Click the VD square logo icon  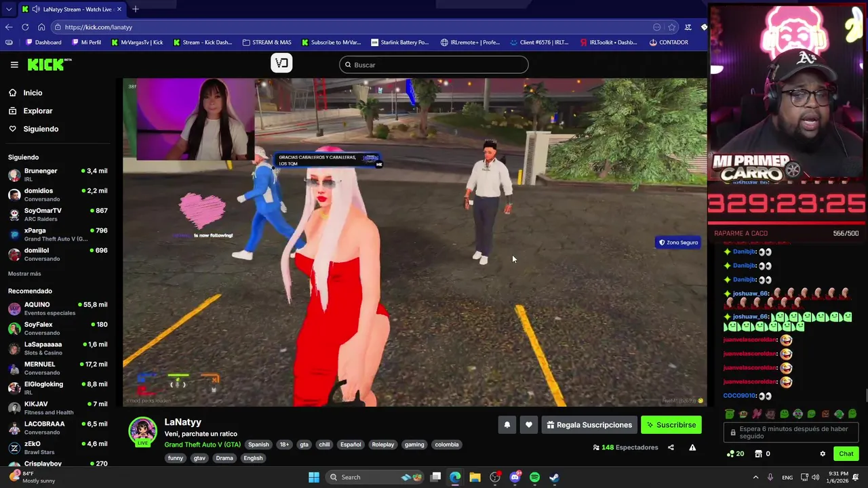pyautogui.click(x=281, y=63)
